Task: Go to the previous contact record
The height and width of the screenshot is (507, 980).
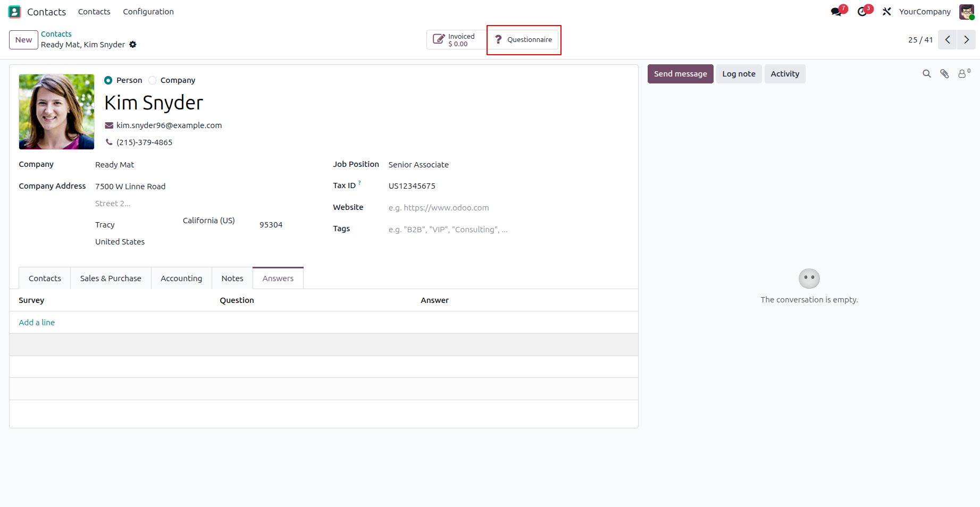Action: coord(948,40)
